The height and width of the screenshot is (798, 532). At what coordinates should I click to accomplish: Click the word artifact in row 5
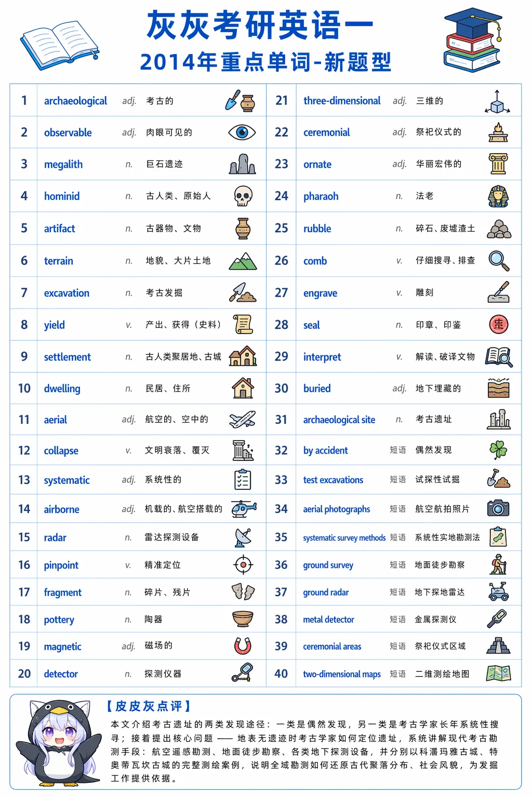[x=59, y=229]
